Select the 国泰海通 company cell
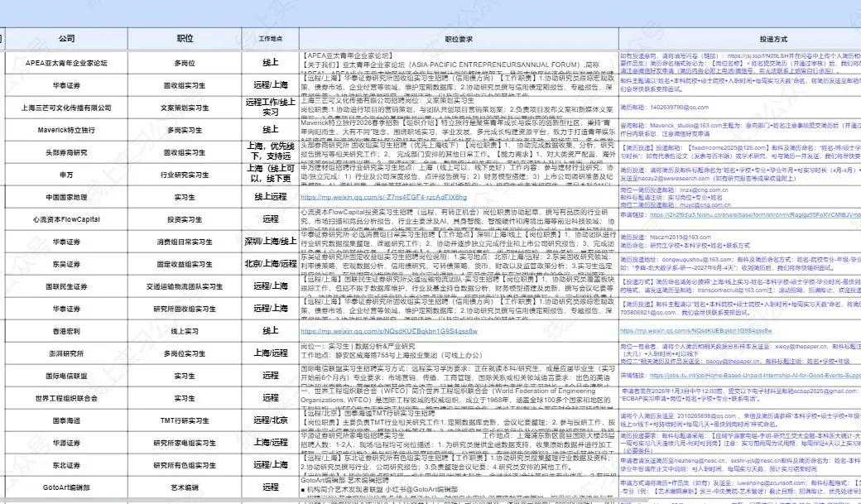 [66, 420]
